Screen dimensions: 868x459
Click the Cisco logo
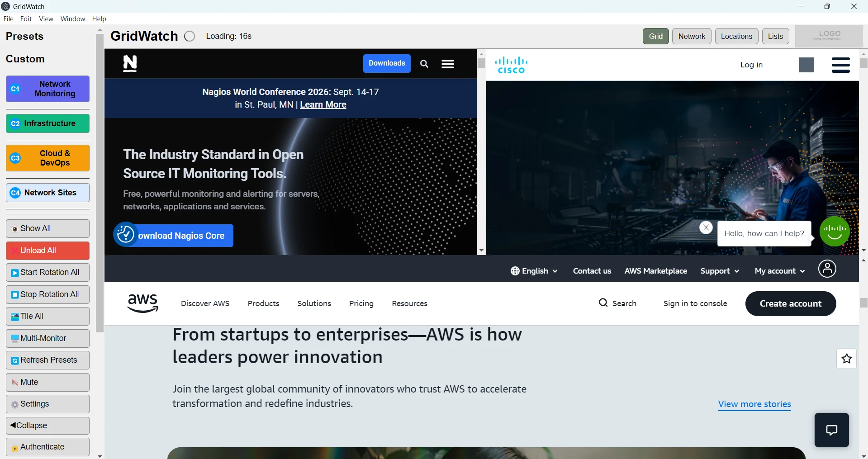[x=511, y=65]
